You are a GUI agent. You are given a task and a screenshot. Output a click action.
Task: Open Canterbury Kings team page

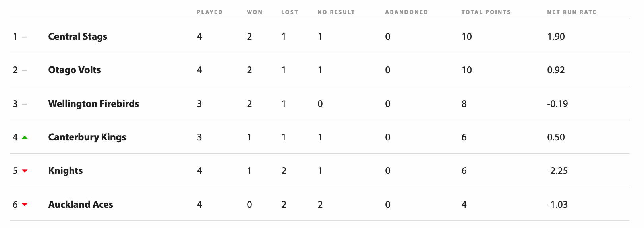[87, 137]
